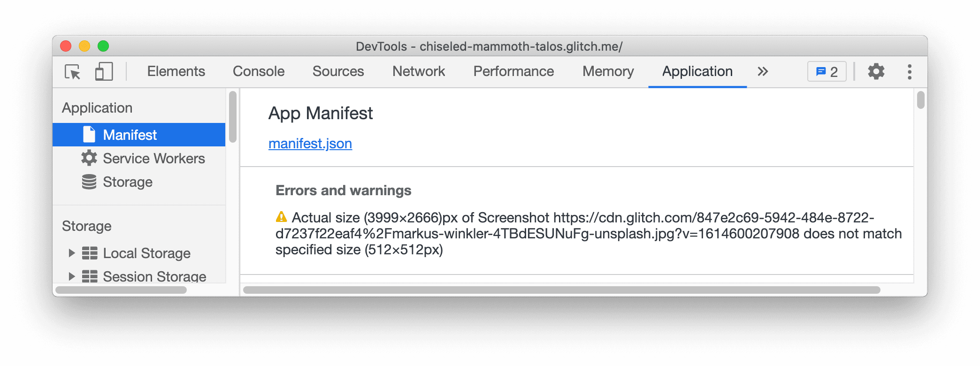Select the Service Workers gear icon

pyautogui.click(x=89, y=158)
